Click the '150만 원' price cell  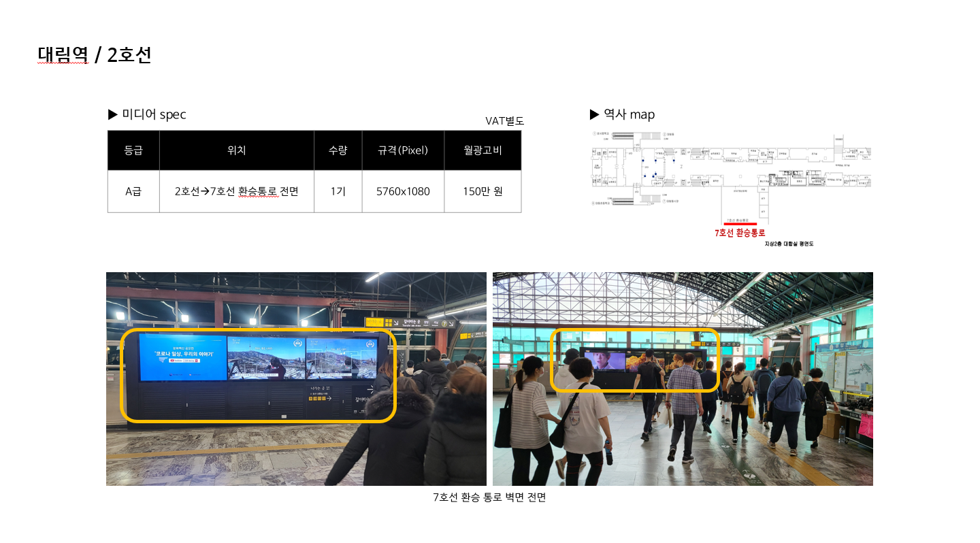point(483,191)
